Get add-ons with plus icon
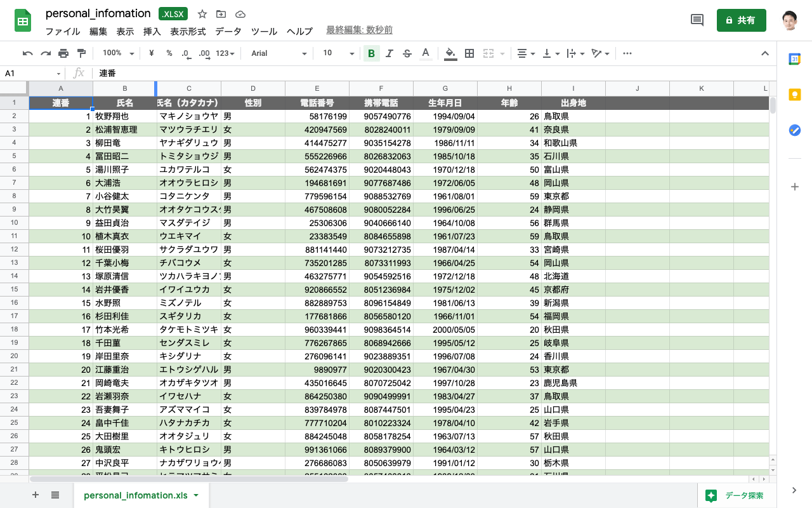Image resolution: width=812 pixels, height=508 pixels. click(794, 187)
